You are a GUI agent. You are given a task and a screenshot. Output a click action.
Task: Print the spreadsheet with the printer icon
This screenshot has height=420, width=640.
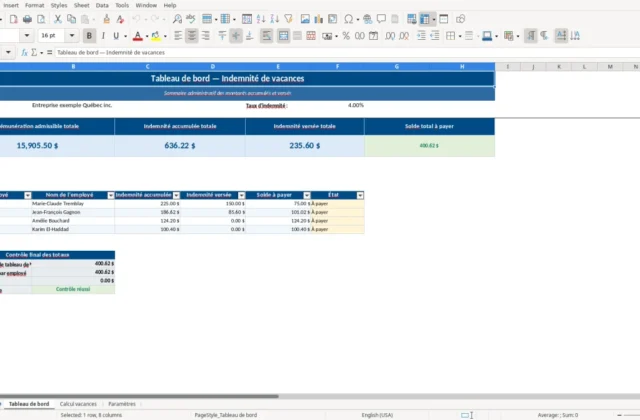point(27,19)
